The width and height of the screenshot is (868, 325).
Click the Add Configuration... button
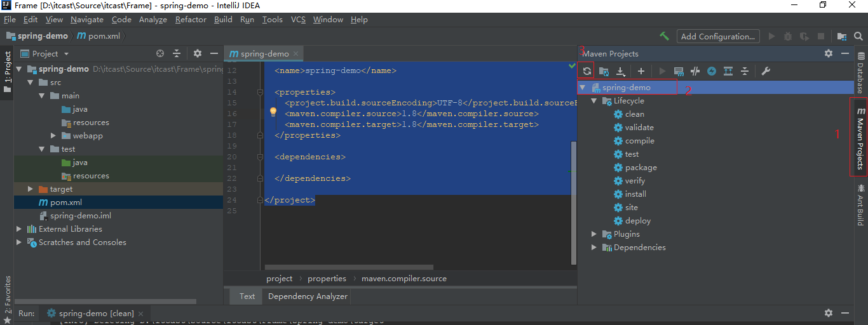[x=718, y=36]
